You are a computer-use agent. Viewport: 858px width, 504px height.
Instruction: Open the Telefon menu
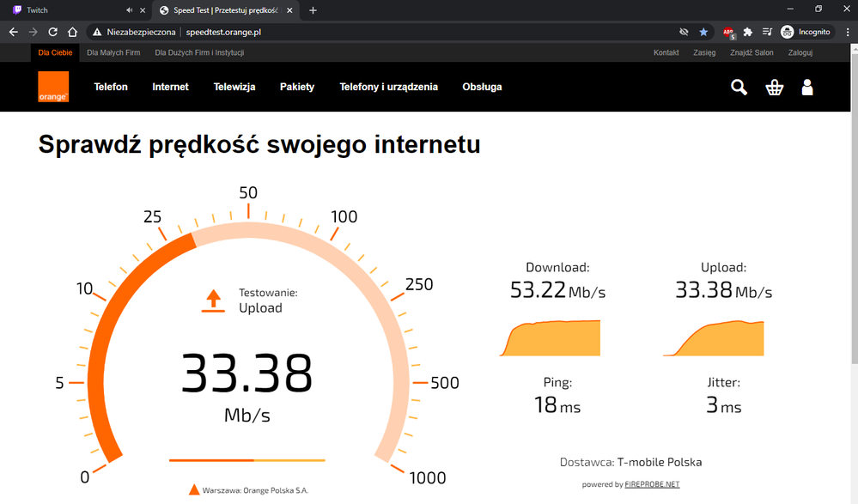click(x=111, y=87)
